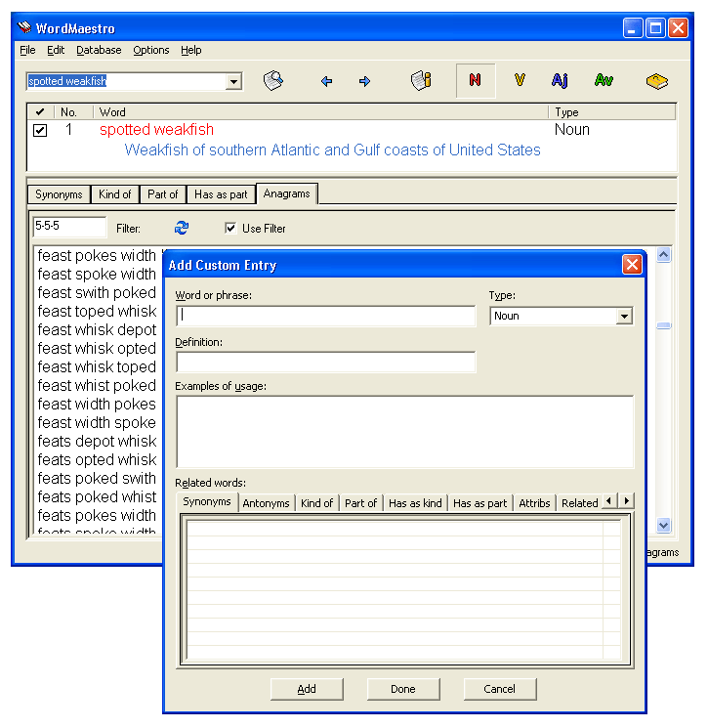Viewport: 708px width, 728px height.
Task: Switch to the main Part of tab
Action: (162, 194)
